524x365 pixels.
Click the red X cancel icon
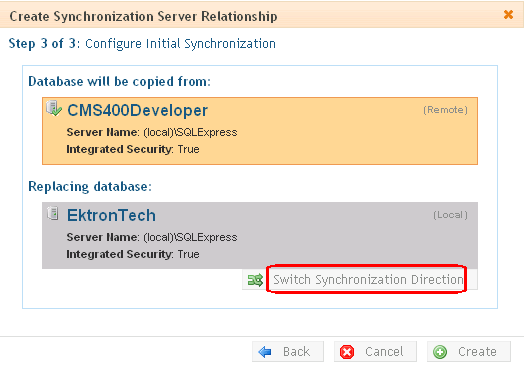[x=347, y=352]
